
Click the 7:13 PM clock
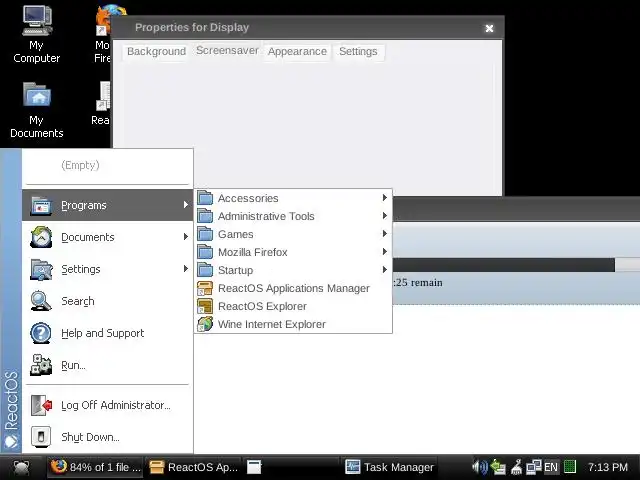click(x=608, y=467)
